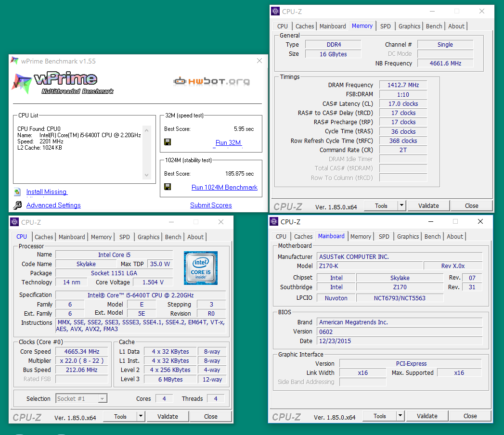Click the hwbot.org logo in wPrime
Screen dimensions: 504x435
coord(211,81)
